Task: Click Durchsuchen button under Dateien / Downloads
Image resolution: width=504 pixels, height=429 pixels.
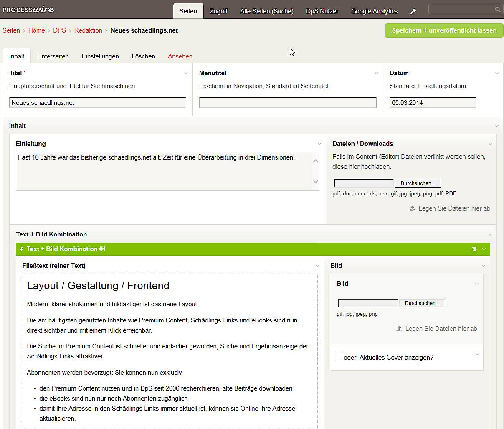Action: [x=418, y=183]
